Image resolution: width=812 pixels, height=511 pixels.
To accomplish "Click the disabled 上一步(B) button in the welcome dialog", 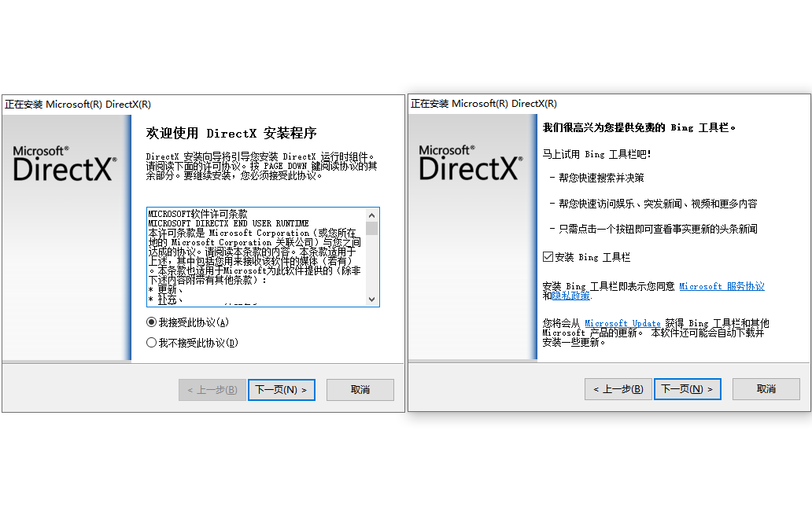I will [x=212, y=389].
